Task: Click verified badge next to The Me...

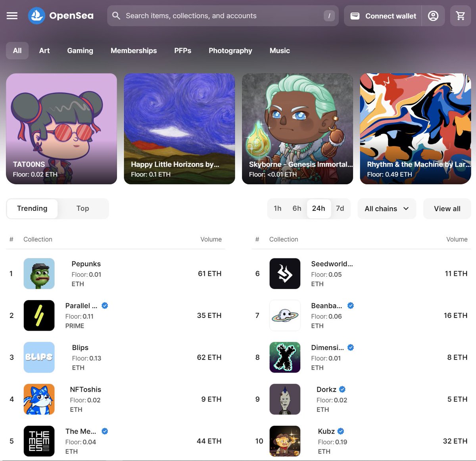Action: point(105,431)
